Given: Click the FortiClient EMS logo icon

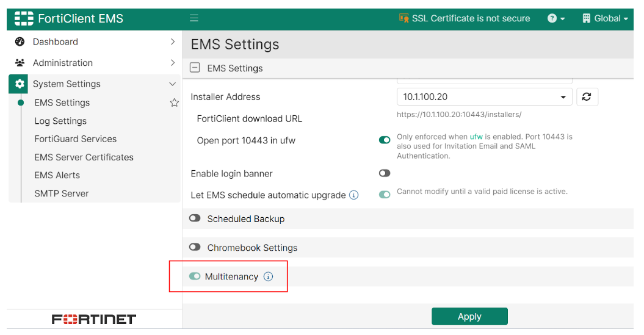Looking at the screenshot, I should [x=24, y=18].
